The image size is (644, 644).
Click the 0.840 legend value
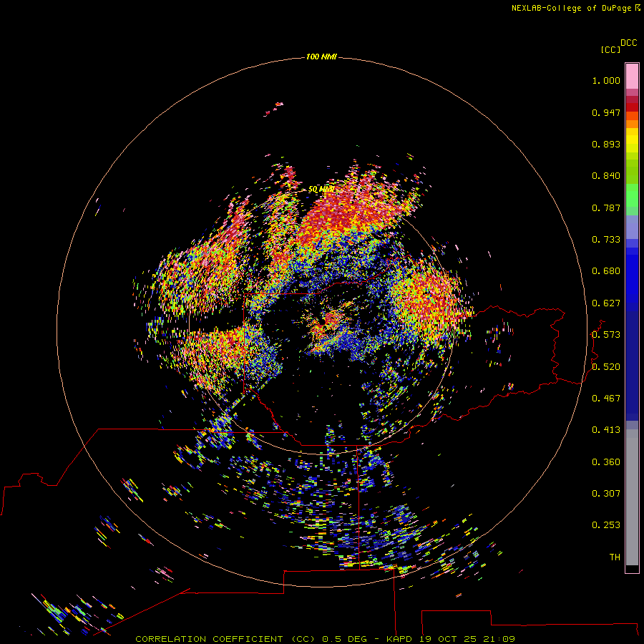(606, 176)
